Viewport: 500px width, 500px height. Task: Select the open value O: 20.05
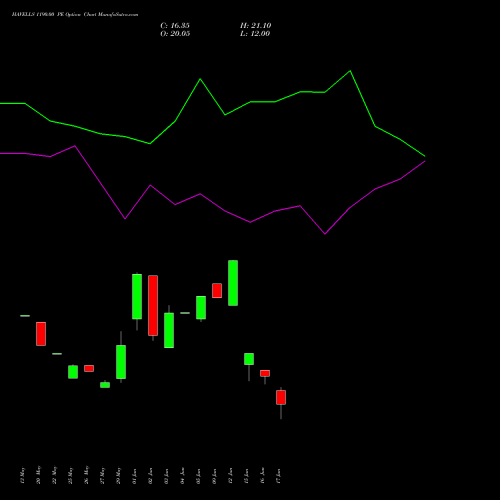tap(175, 34)
